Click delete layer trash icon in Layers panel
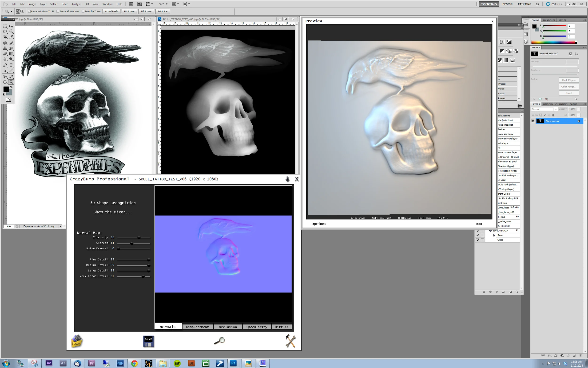The height and width of the screenshot is (368, 588). (580, 355)
